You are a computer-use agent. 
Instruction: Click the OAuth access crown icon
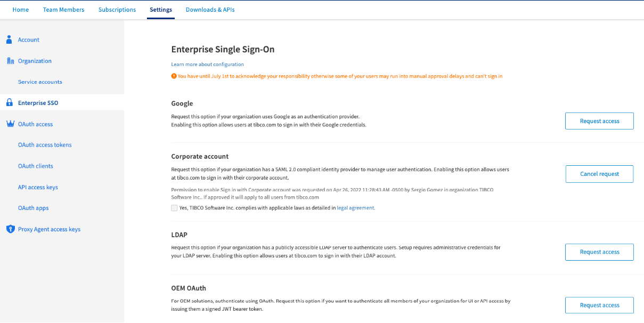click(x=10, y=124)
